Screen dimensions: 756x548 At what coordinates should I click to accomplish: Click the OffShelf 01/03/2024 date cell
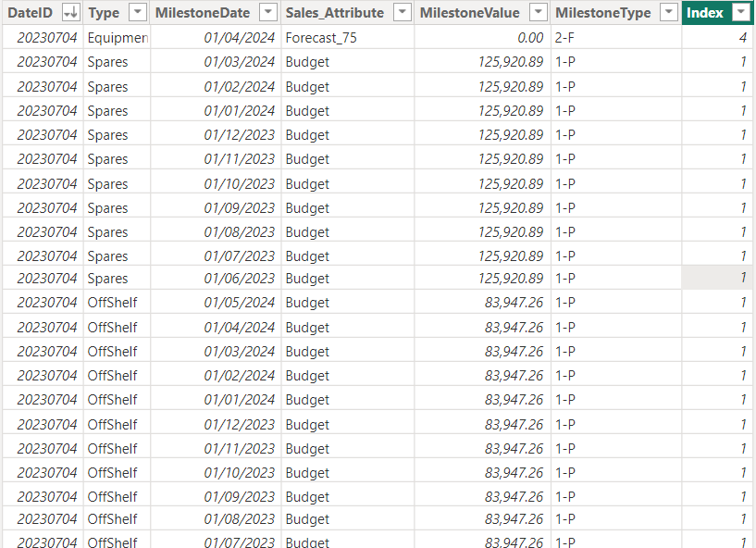pos(216,352)
